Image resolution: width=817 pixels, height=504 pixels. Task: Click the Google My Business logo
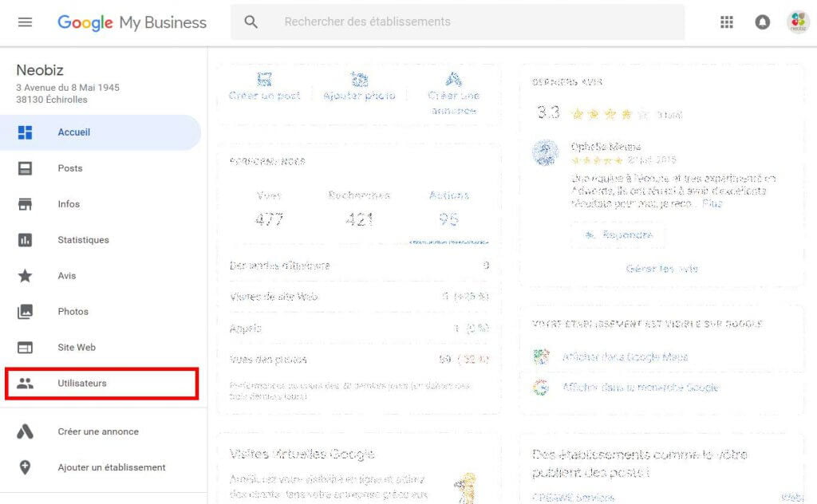click(132, 22)
